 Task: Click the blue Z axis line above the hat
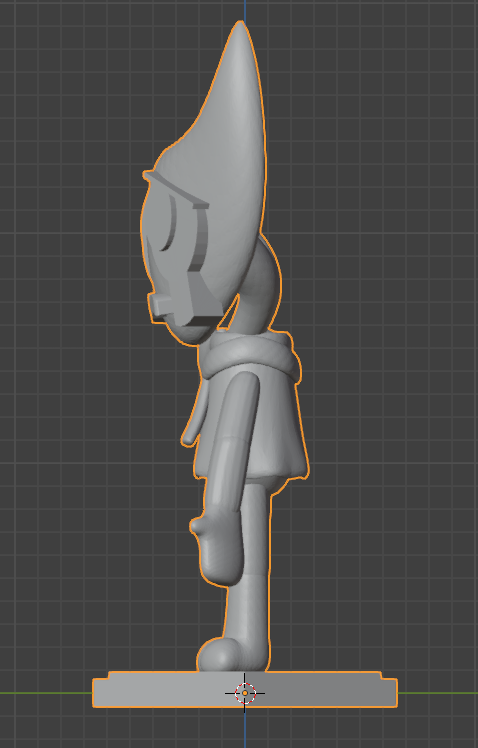tap(245, 10)
